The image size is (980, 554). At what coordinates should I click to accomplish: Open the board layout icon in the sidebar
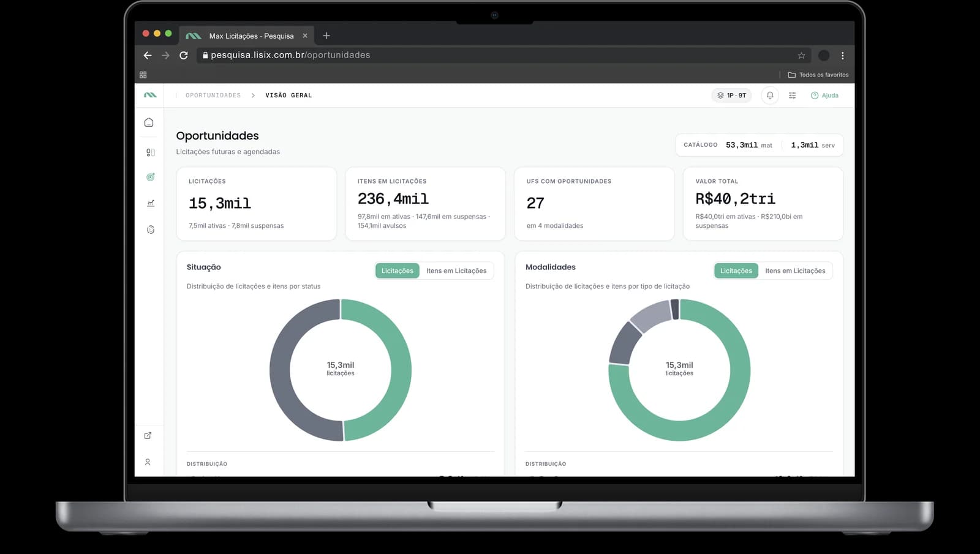[151, 152]
